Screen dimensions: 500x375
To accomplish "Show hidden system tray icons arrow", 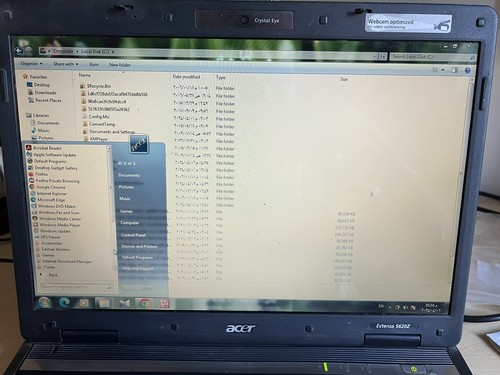I will click(390, 307).
